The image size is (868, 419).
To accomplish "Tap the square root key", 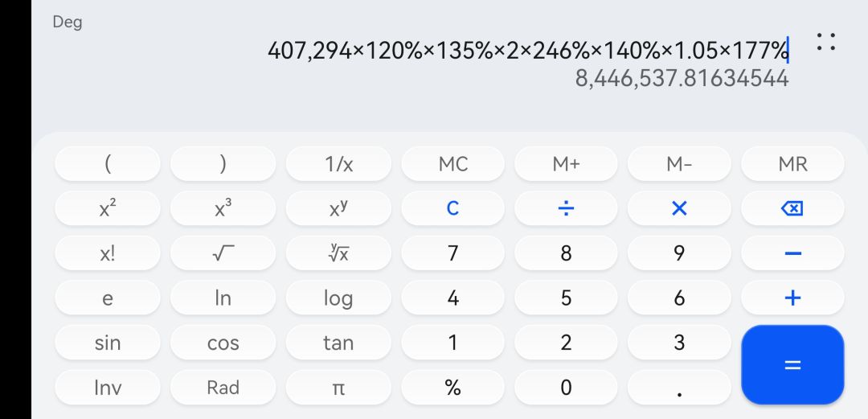I will [x=223, y=253].
